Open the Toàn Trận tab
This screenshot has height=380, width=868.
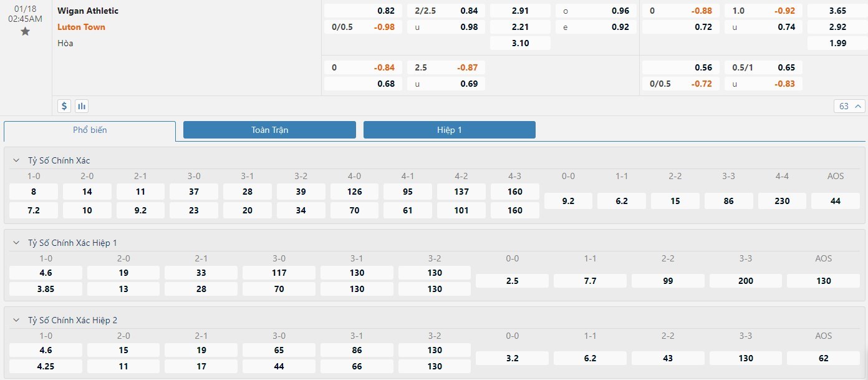(269, 130)
